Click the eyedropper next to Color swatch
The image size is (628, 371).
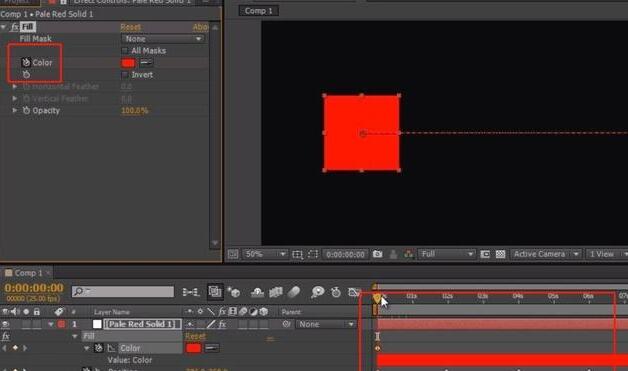147,63
